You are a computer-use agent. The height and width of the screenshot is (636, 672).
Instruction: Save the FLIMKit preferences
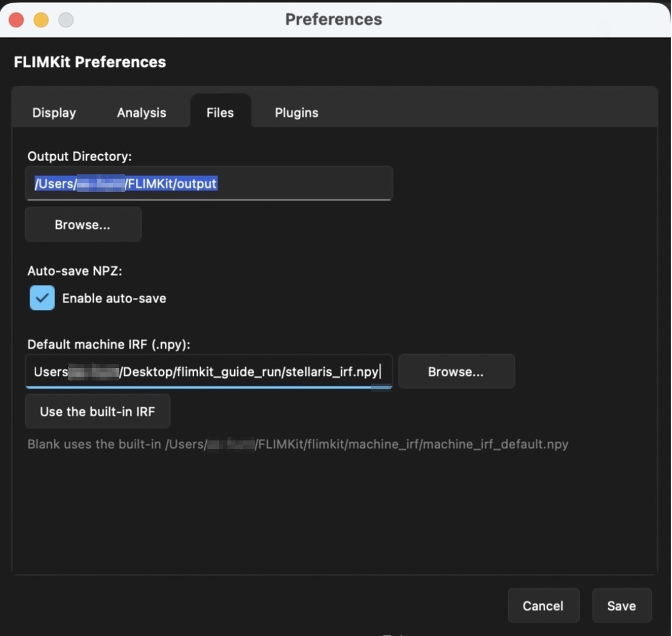tap(622, 605)
